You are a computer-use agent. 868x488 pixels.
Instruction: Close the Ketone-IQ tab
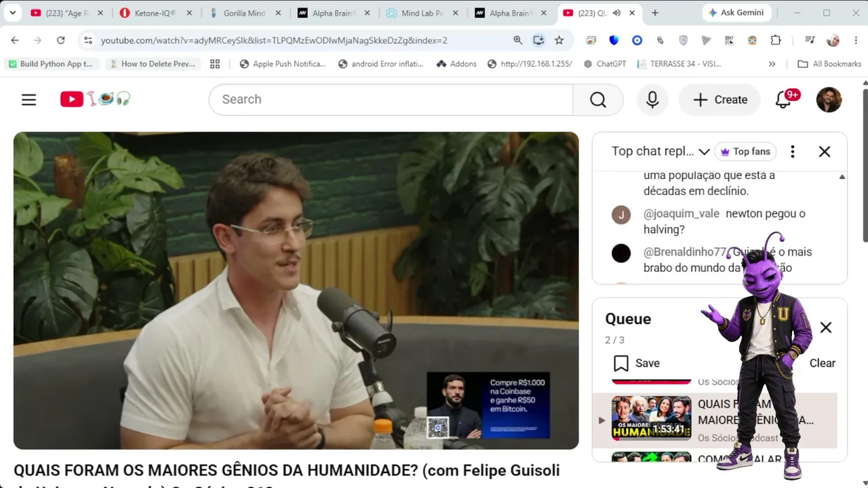pos(189,13)
